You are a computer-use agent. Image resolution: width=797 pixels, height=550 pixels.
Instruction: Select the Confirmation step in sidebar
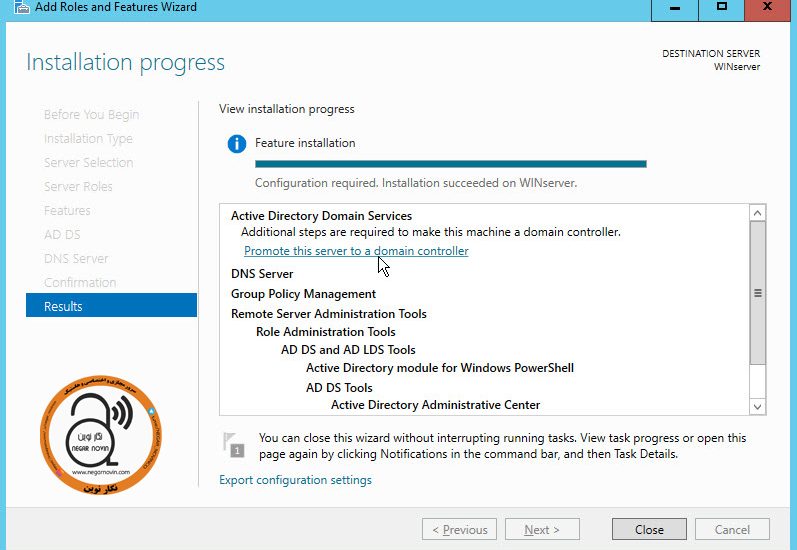coord(80,282)
